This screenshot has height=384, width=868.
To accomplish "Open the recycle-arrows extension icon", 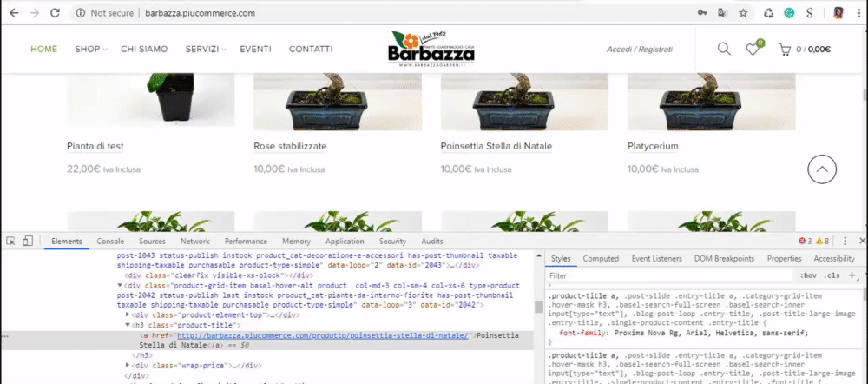I will (768, 13).
